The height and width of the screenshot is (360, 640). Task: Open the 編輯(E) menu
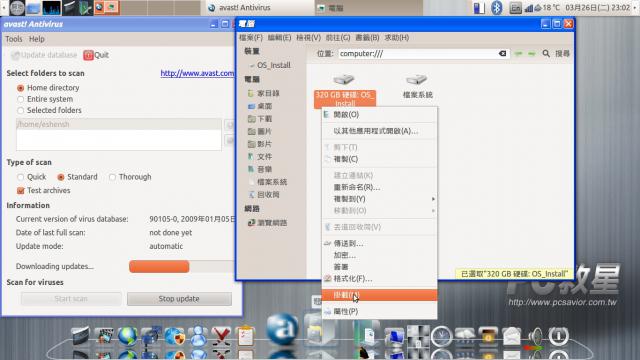pyautogui.click(x=279, y=38)
